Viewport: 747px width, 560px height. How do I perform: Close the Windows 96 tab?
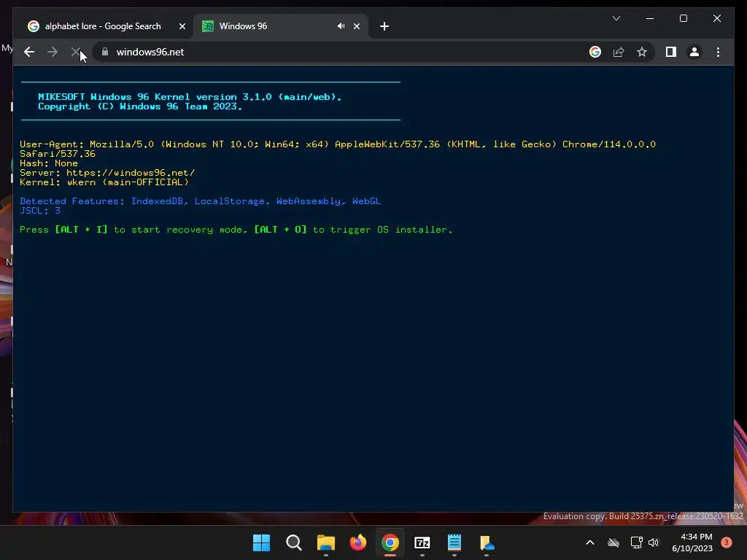(x=357, y=26)
